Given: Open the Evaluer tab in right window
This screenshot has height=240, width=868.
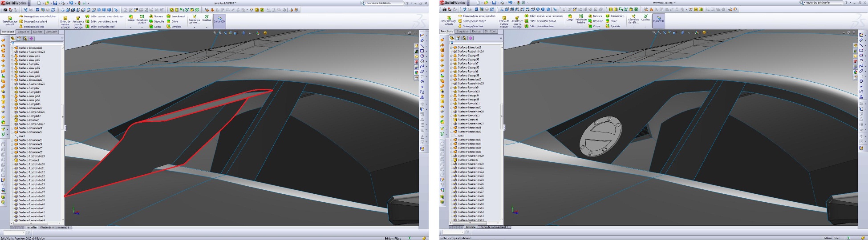Looking at the screenshot, I should (x=476, y=32).
